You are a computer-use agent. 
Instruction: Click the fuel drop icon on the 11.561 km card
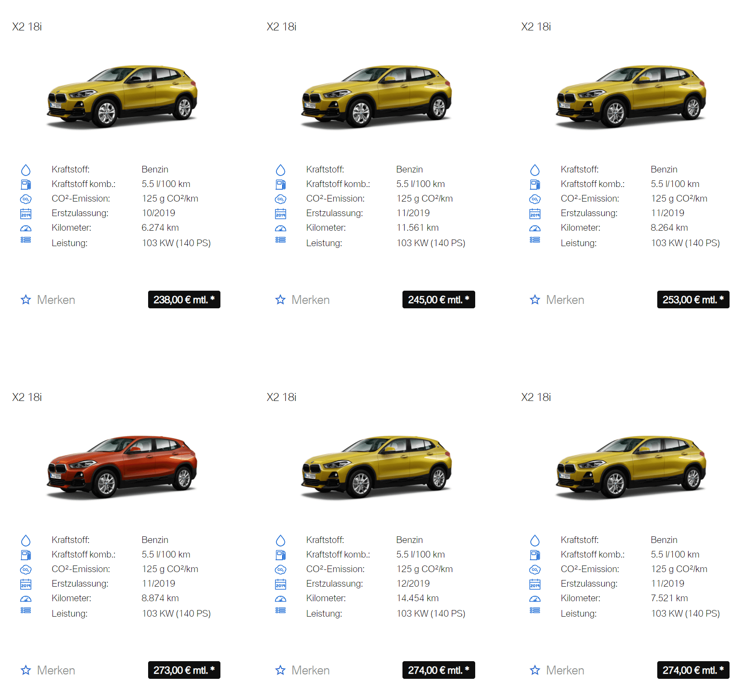tap(280, 170)
